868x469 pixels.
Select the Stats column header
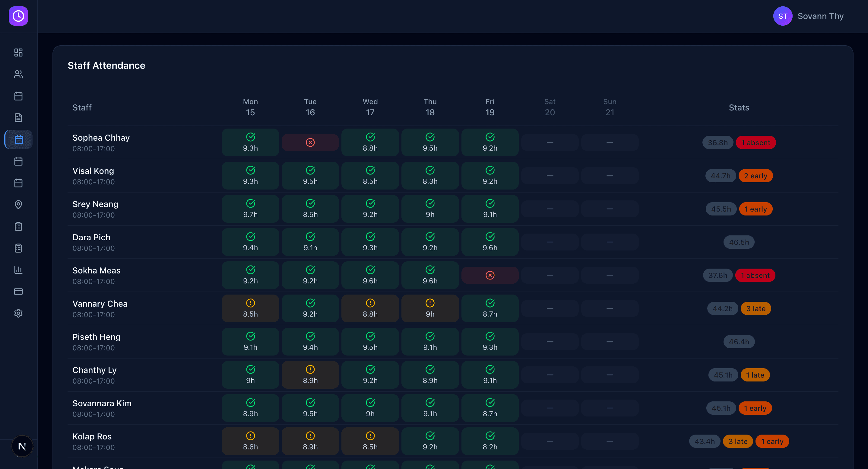coord(739,107)
